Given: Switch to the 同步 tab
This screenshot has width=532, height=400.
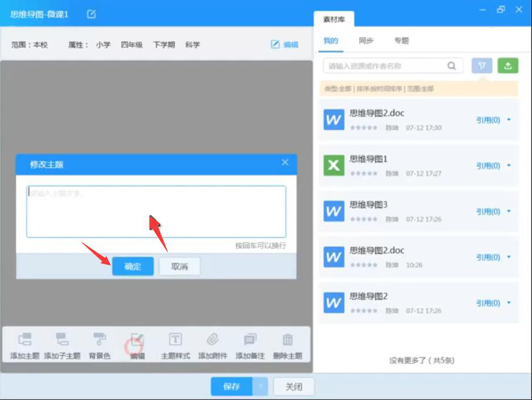Looking at the screenshot, I should (x=366, y=41).
